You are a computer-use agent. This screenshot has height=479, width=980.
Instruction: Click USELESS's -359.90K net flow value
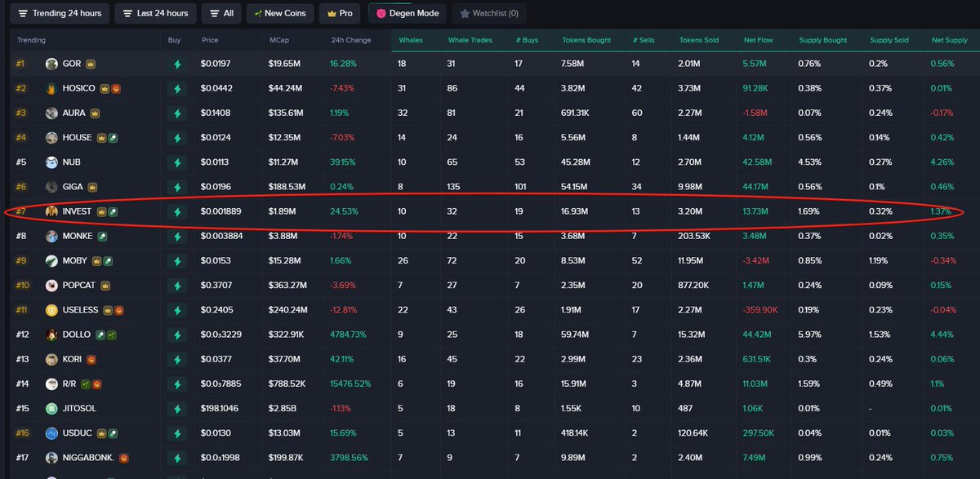(759, 310)
